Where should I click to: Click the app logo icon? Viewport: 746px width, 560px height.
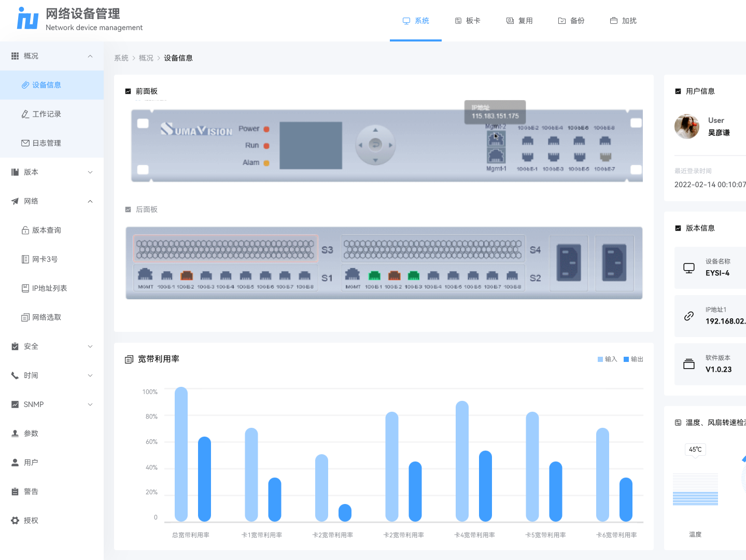(28, 18)
